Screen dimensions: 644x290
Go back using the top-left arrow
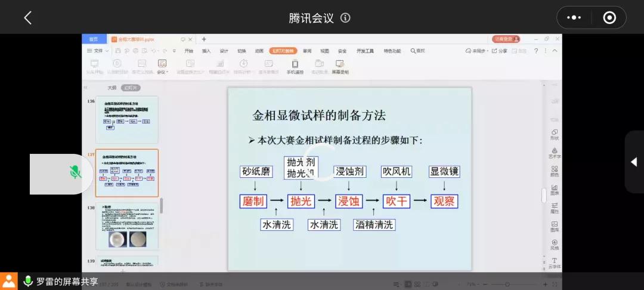tap(27, 18)
